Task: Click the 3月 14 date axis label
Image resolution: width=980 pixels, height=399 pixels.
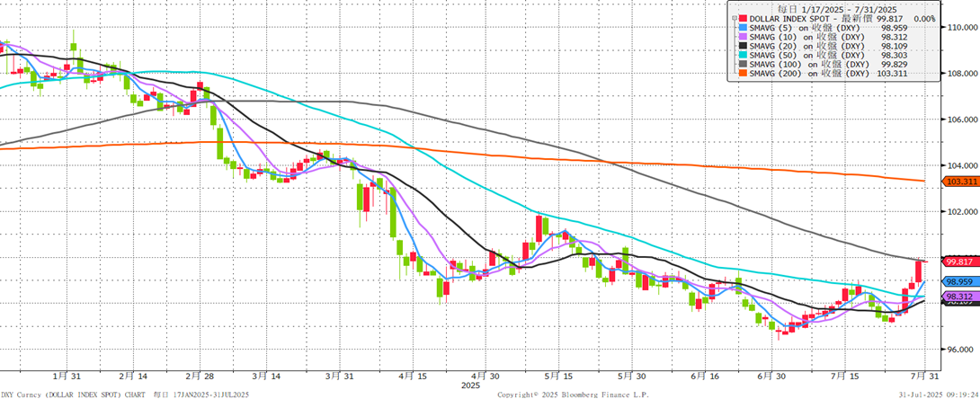Action: 265,376
